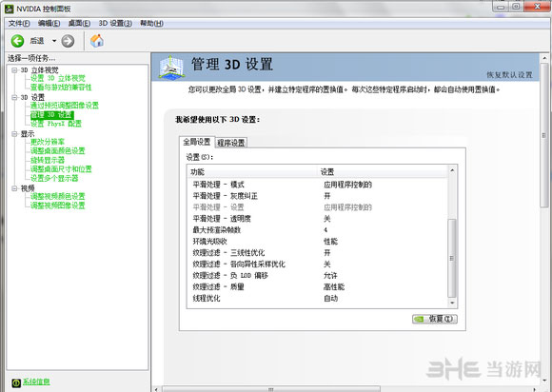Click 性能 value of 环境光吸收
The width and height of the screenshot is (552, 392).
(x=330, y=242)
